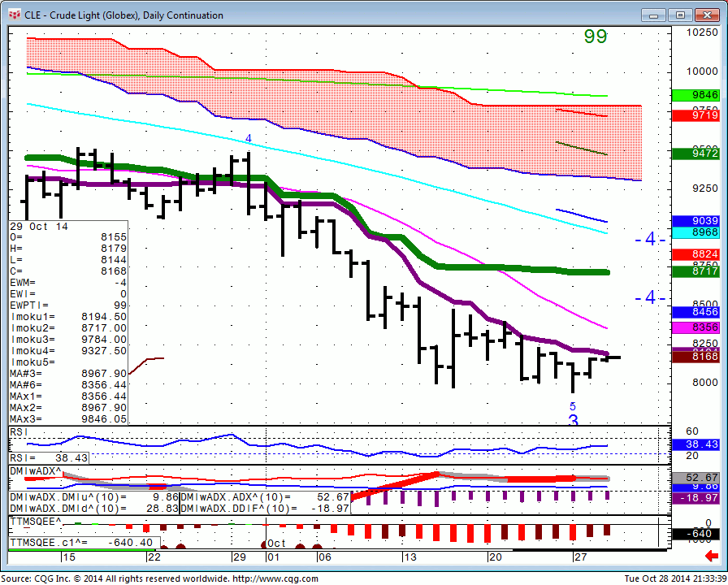Maximize the CLE chart window
This screenshot has width=728, height=585.
pos(680,15)
